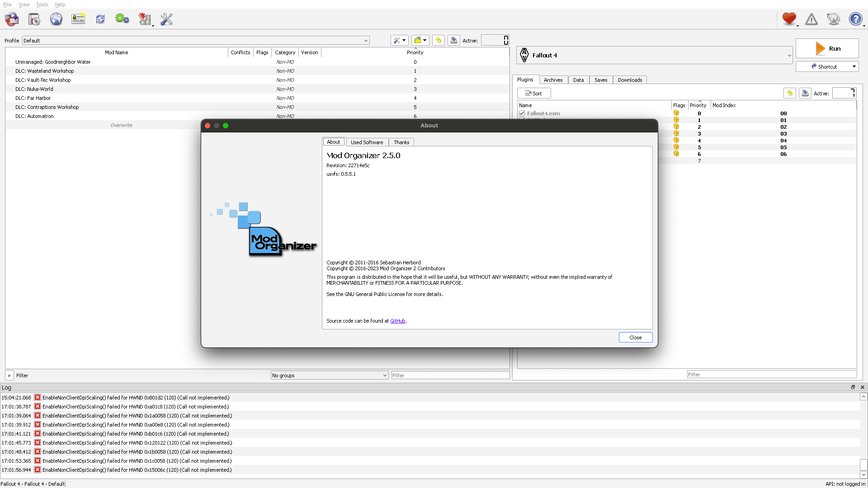Open Settings wrench and screwdriver icon
This screenshot has width=868, height=488.
[167, 19]
